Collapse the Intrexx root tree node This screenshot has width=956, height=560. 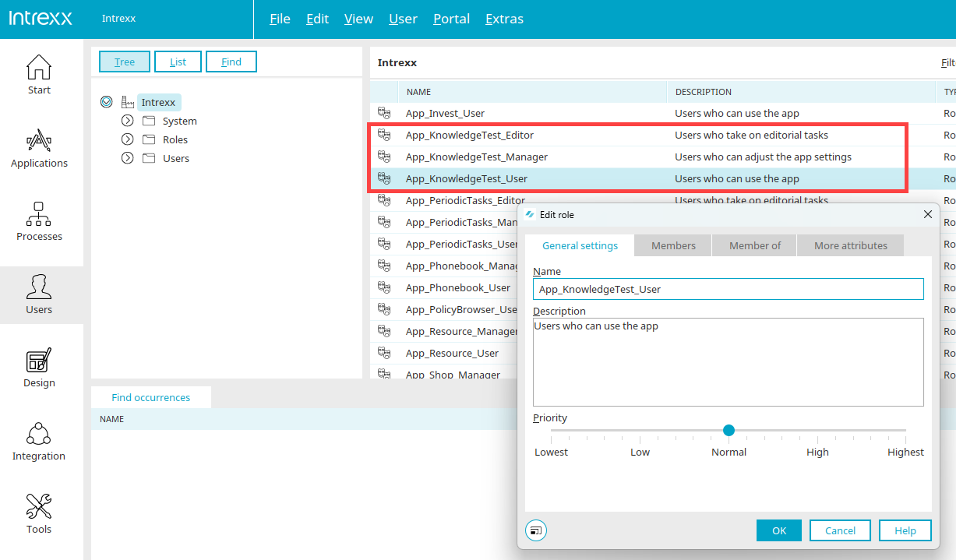[x=107, y=102]
